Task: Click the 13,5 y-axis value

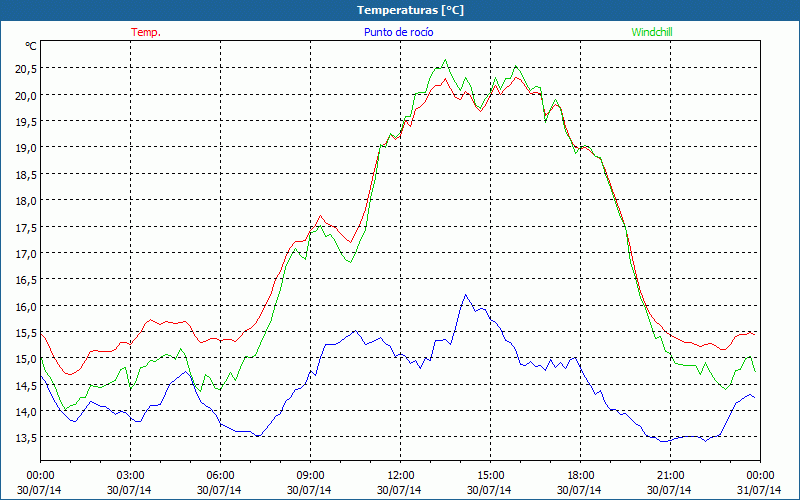Action: (26, 438)
